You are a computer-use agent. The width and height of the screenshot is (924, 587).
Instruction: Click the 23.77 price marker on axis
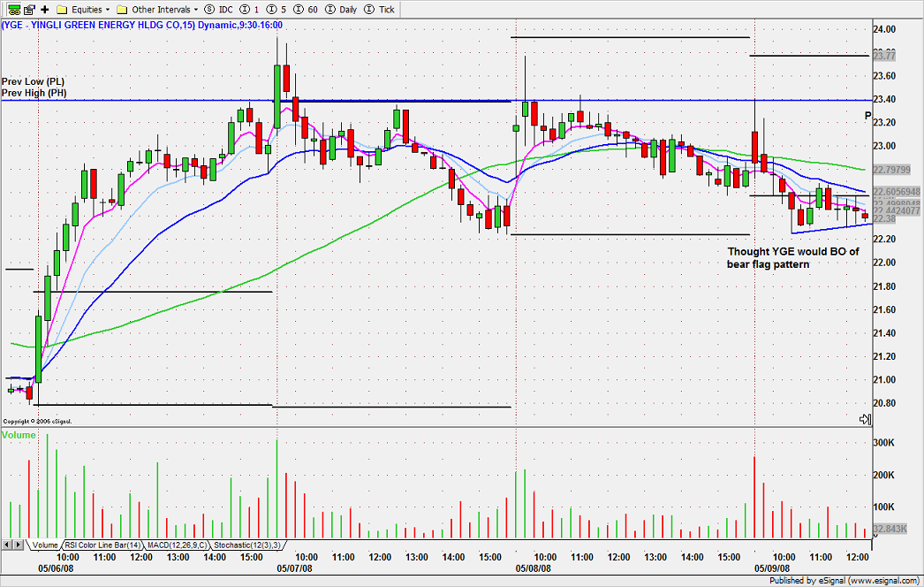884,56
